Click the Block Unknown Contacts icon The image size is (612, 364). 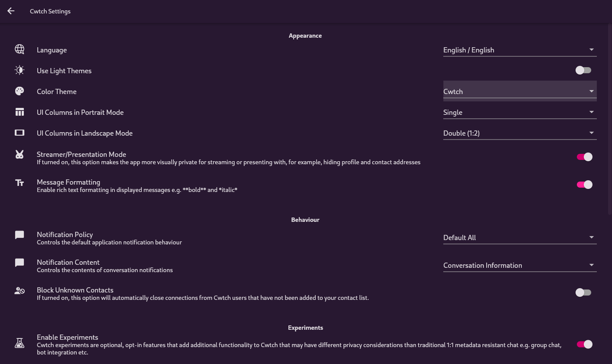point(20,291)
